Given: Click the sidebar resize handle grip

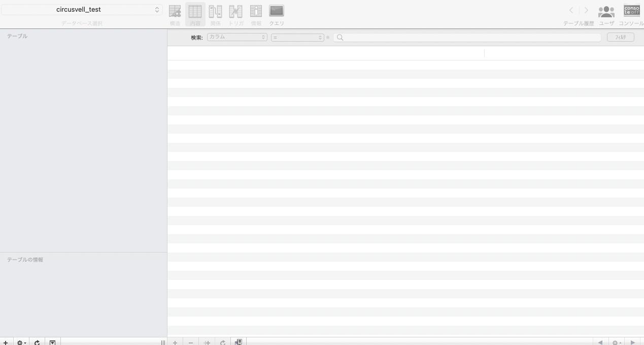Looking at the screenshot, I should (163, 342).
